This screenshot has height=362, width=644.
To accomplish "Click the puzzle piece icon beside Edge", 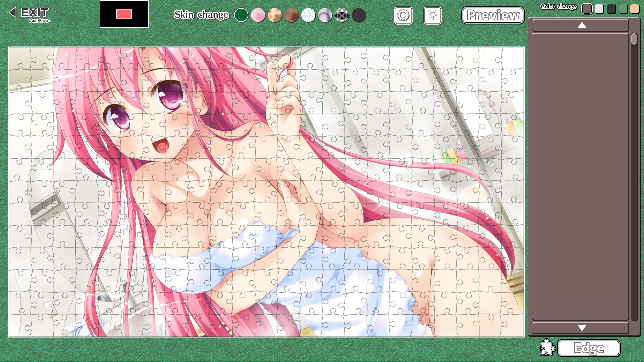I will [x=548, y=348].
